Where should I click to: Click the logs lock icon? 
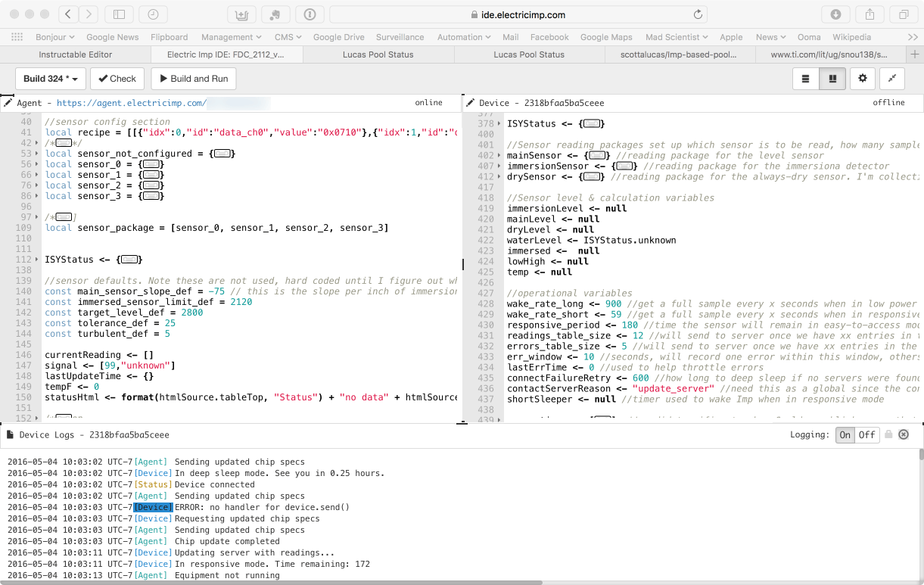click(x=889, y=434)
